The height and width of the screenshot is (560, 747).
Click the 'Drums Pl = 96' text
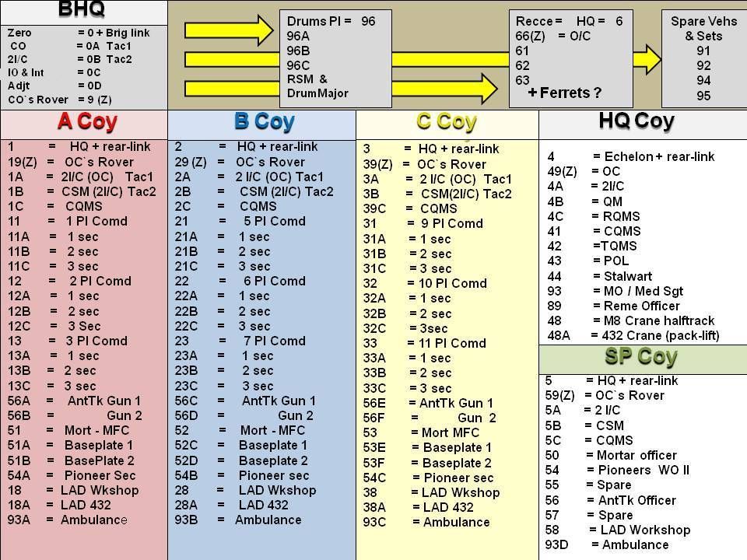[x=331, y=22]
